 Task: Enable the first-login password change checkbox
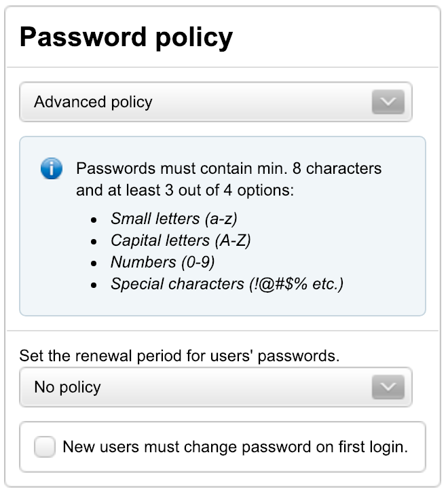pos(45,448)
